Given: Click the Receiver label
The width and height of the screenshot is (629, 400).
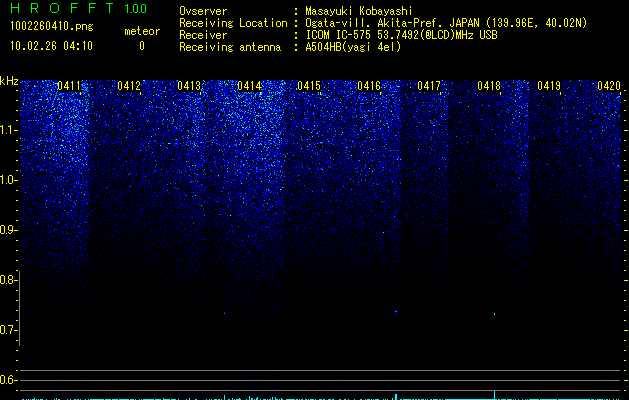Looking at the screenshot, I should tap(203, 35).
